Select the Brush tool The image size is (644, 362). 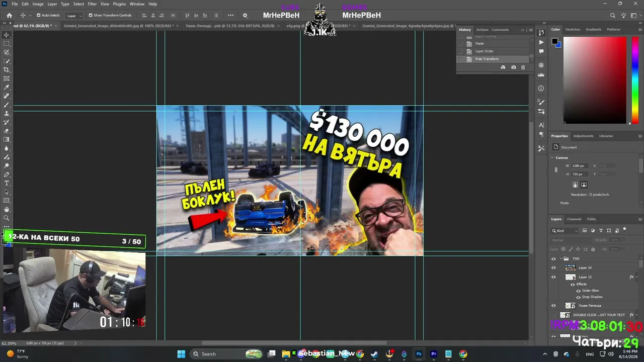[7, 105]
